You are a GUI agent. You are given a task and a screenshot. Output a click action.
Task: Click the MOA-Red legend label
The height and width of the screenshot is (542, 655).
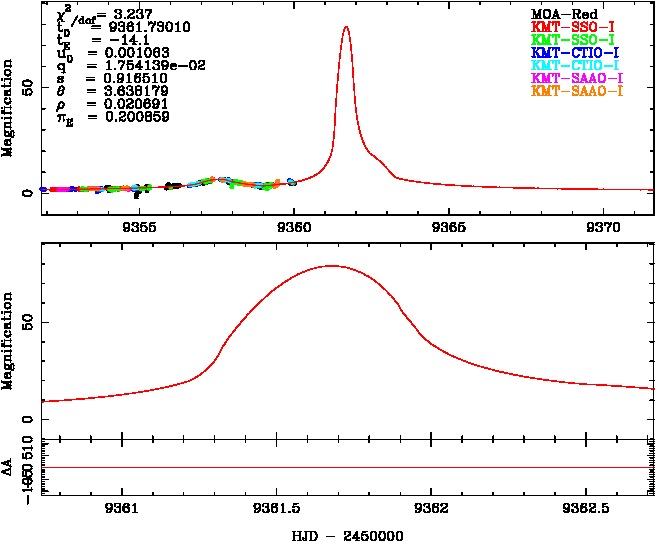tap(565, 12)
